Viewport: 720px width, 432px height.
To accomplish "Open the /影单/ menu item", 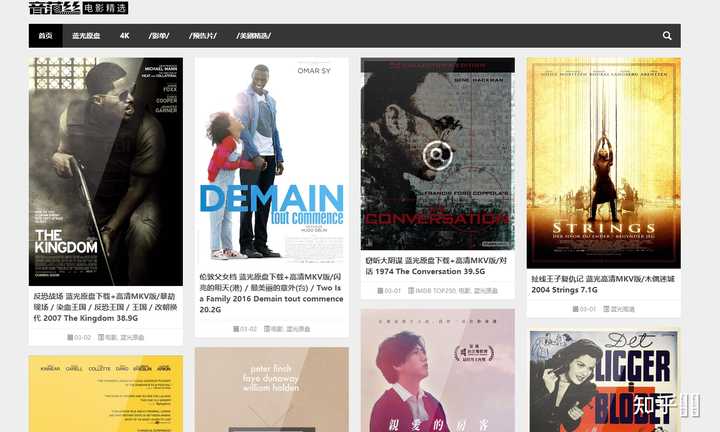I will pyautogui.click(x=159, y=36).
